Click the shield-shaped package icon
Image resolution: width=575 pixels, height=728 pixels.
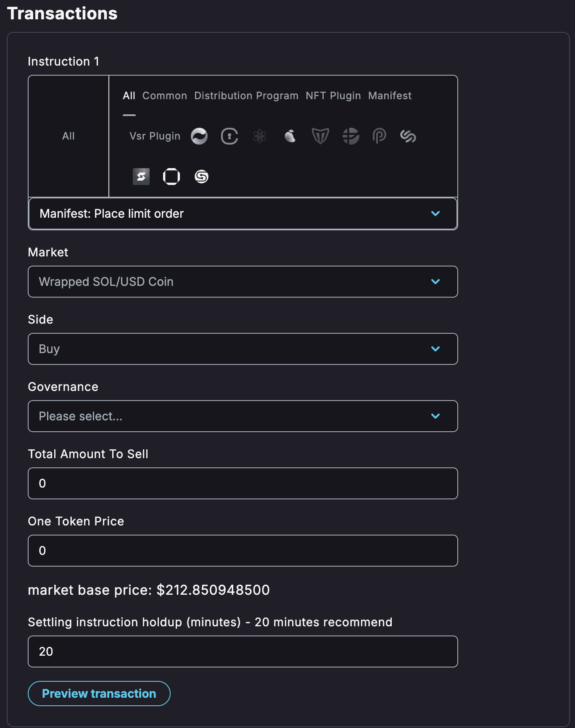[320, 136]
